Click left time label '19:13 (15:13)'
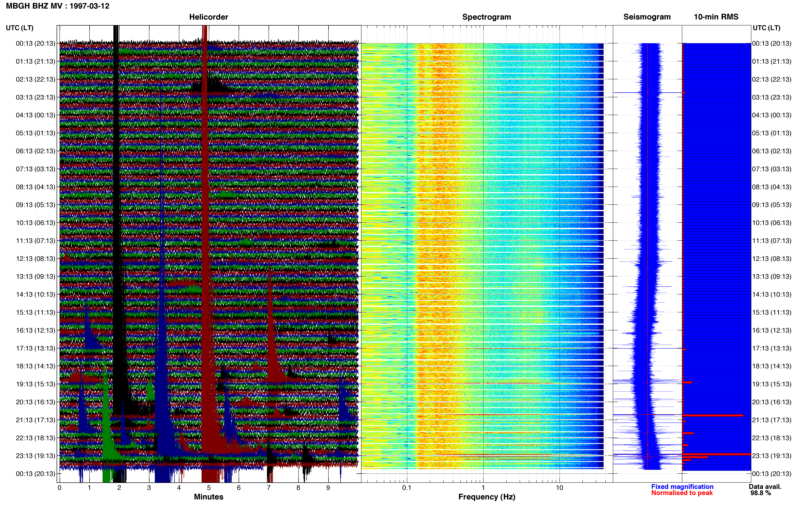The image size is (812, 508). [x=36, y=384]
